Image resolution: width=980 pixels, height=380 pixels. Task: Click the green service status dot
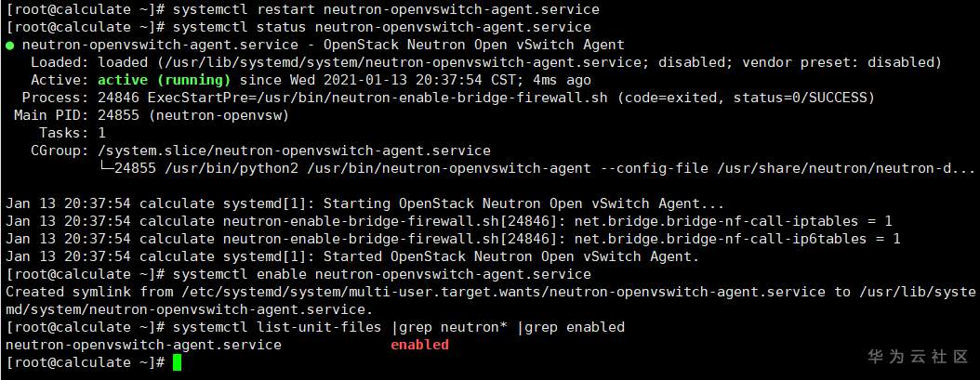coord(9,45)
